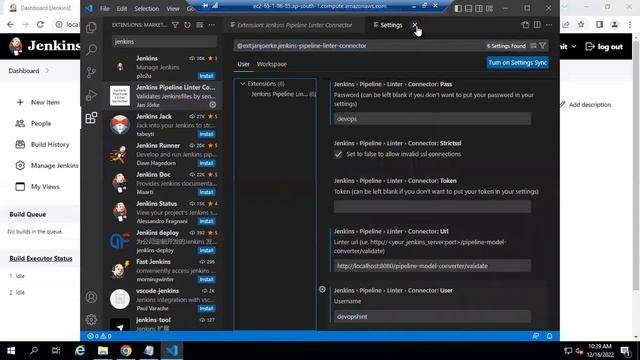This screenshot has height=360, width=640.
Task: Open the Windows Start menu
Action: pyautogui.click(x=11, y=351)
